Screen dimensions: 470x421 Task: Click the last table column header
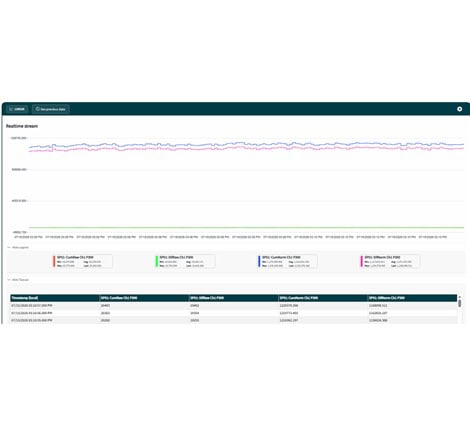[x=412, y=298]
